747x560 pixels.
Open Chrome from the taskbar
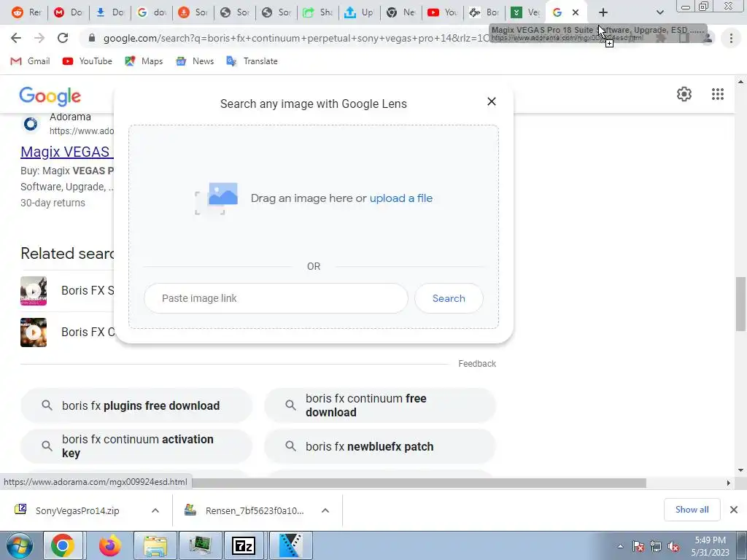63,545
